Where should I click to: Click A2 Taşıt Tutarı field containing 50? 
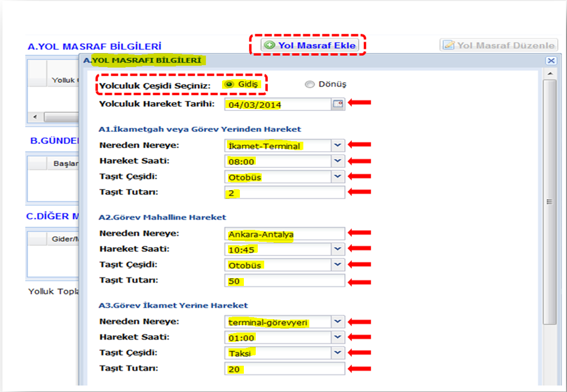point(284,281)
